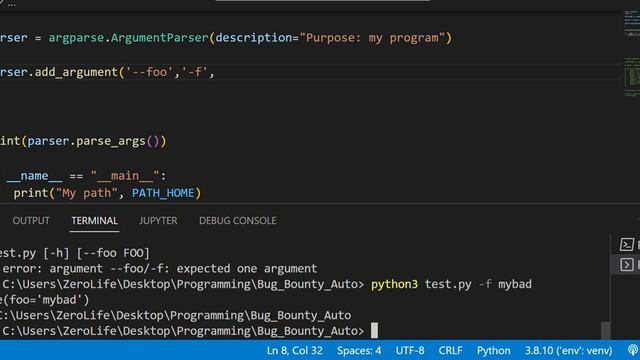This screenshot has height=360, width=640.
Task: Click the description keyword in the code
Action: click(254, 38)
